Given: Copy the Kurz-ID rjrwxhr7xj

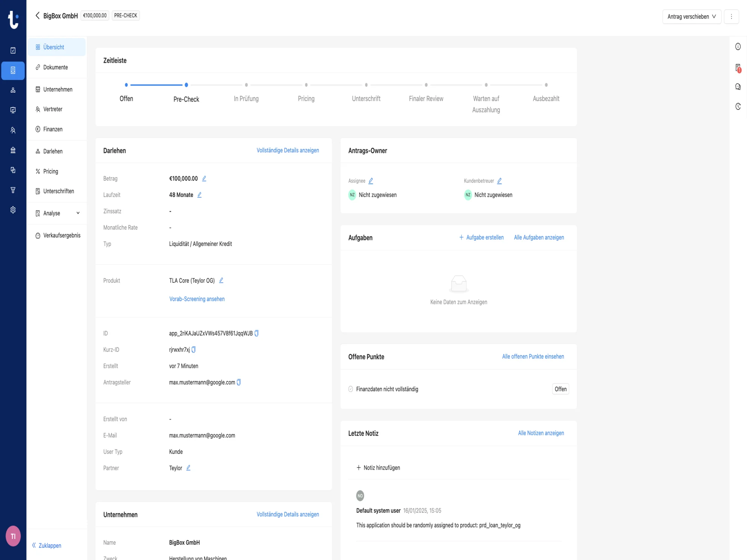Looking at the screenshot, I should (193, 350).
